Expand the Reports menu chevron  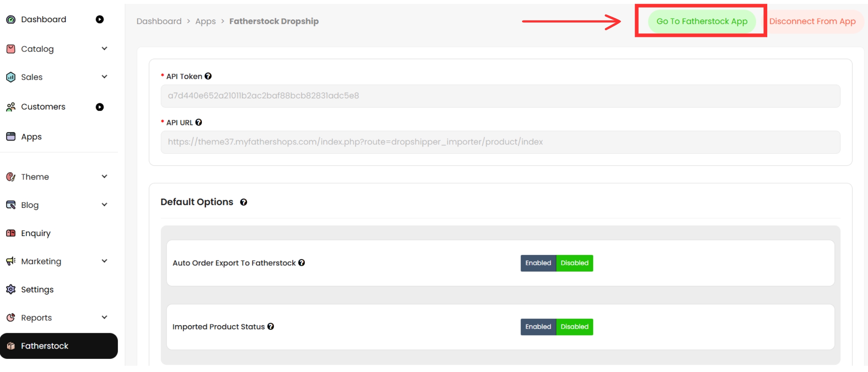[104, 317]
